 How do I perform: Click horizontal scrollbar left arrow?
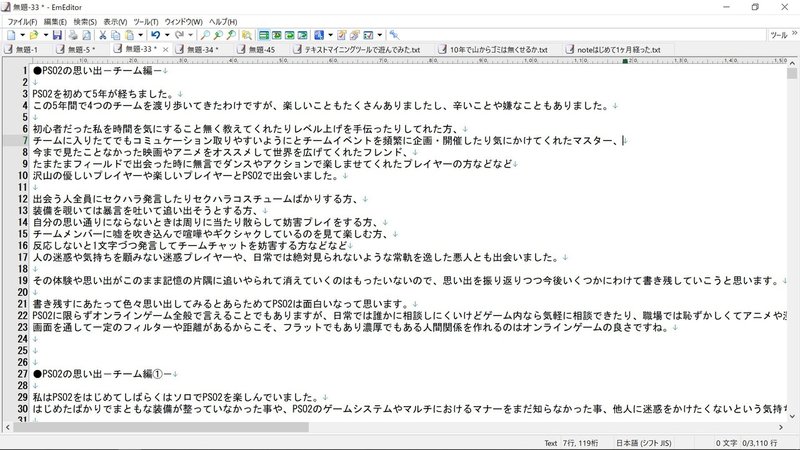coord(7,427)
